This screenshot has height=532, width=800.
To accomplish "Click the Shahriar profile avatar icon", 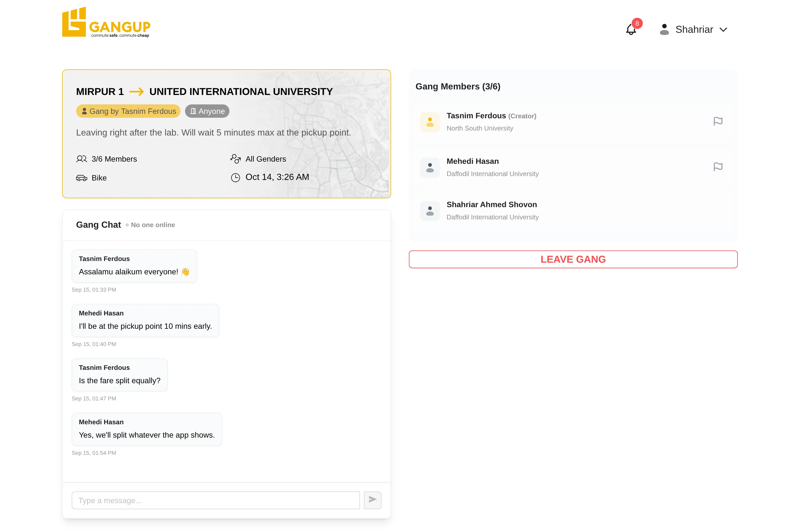I will point(664,29).
